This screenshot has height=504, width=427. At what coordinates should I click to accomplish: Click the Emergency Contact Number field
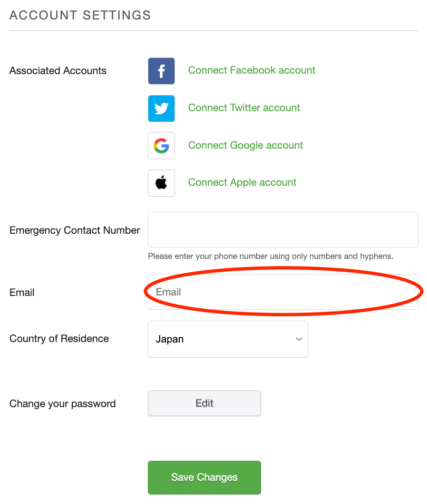[x=283, y=229]
